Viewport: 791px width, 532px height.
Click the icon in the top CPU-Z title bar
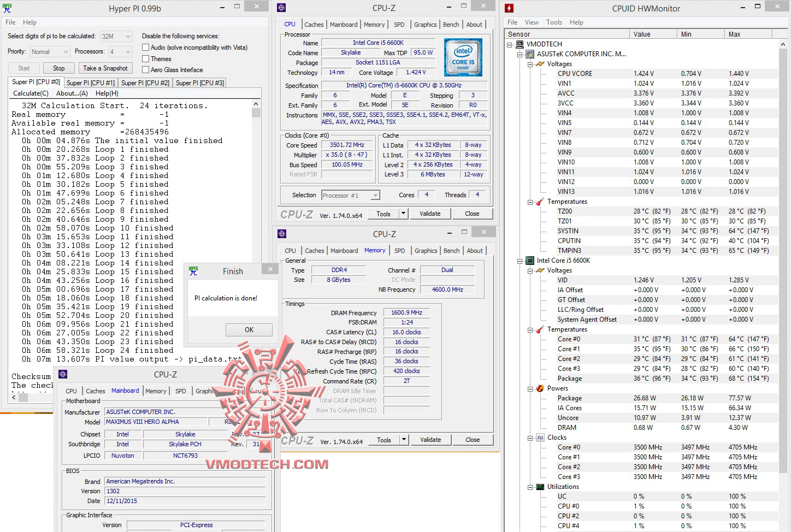(x=281, y=8)
